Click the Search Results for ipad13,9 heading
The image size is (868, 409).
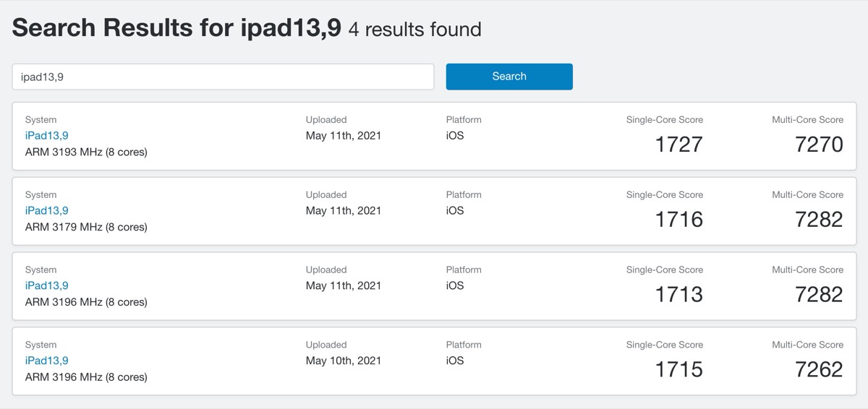[176, 28]
